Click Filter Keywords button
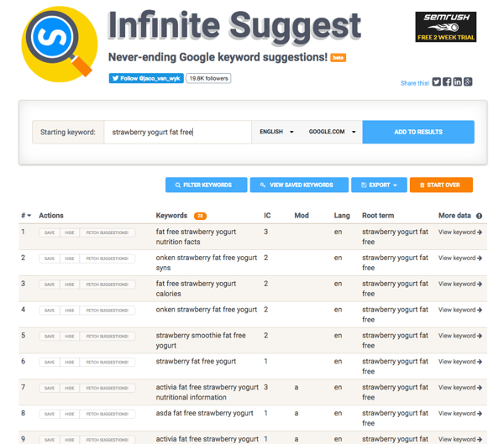The width and height of the screenshot is (504, 444). point(206,185)
